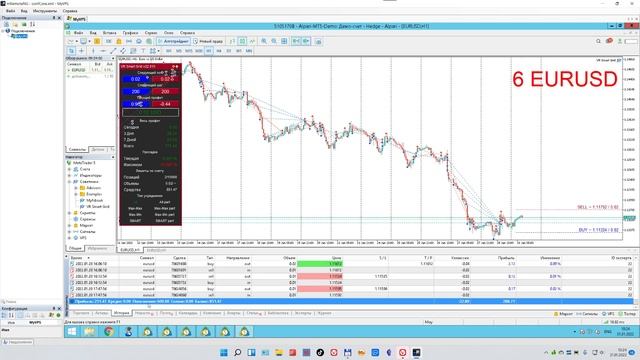Switch chart timeframe to H1
The height and width of the screenshot is (360, 640).
[209, 51]
